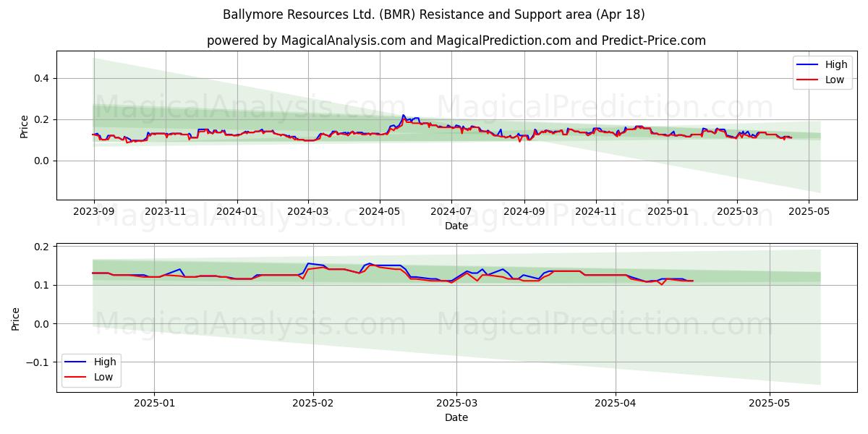Viewport: 868px width, 434px height.
Task: Click the '2024-01' date tick label
Action: [237, 211]
